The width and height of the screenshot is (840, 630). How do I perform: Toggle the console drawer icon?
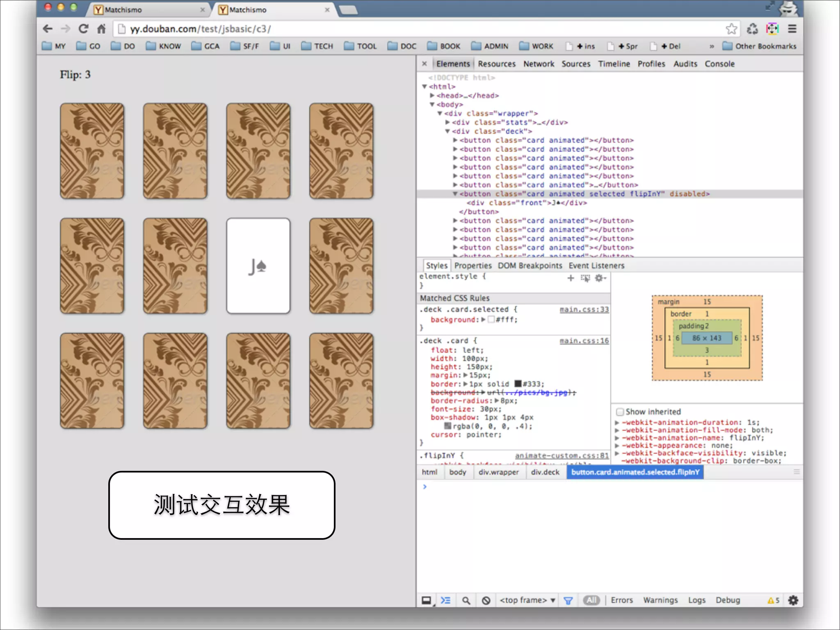pyautogui.click(x=445, y=600)
